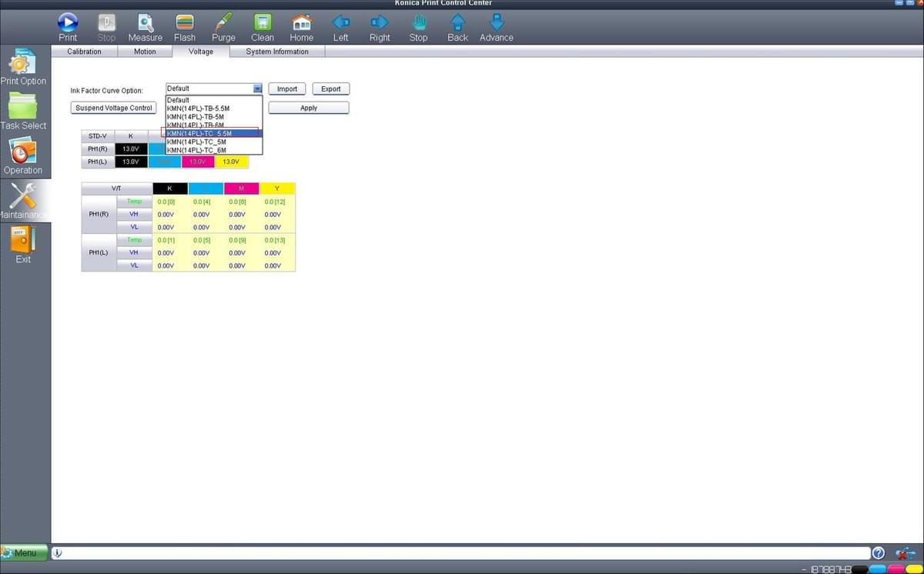Open the System Information tab
This screenshot has width=924, height=574.
pos(277,52)
